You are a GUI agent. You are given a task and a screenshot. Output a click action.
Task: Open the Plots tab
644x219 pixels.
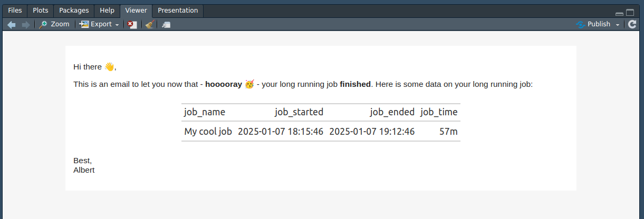41,11
